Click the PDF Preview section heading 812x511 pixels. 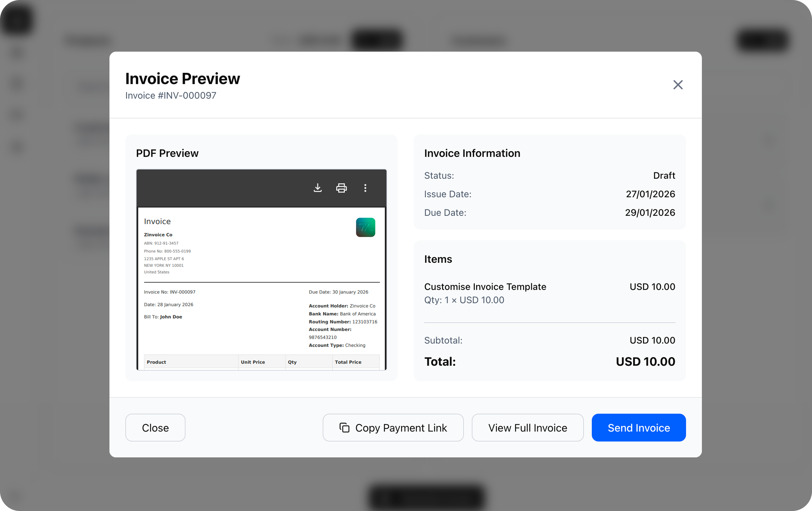point(167,153)
